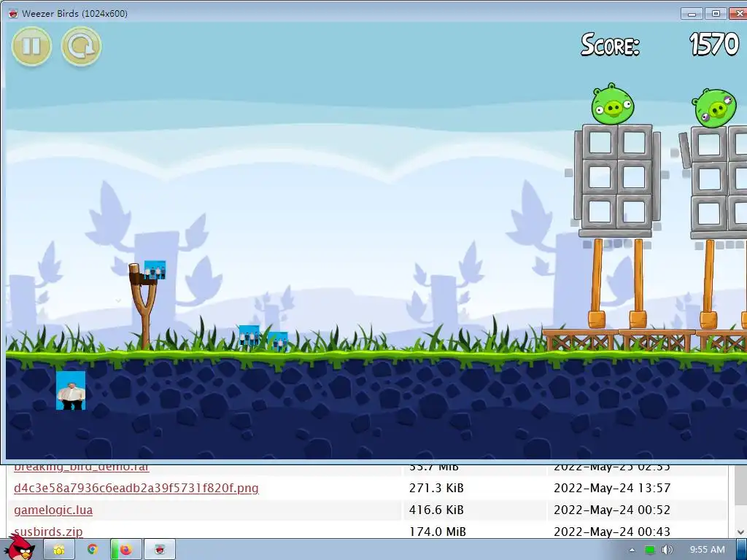Click the 416.6 KiB size cell
Screen dimensions: 747x560
tap(436, 510)
